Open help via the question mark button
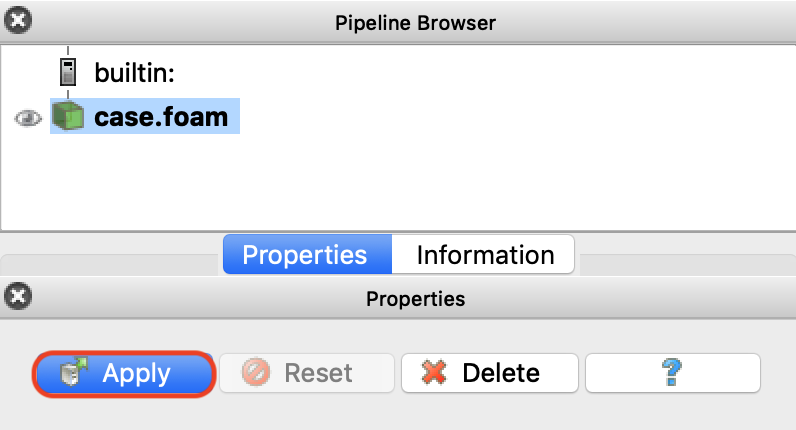 click(x=672, y=373)
